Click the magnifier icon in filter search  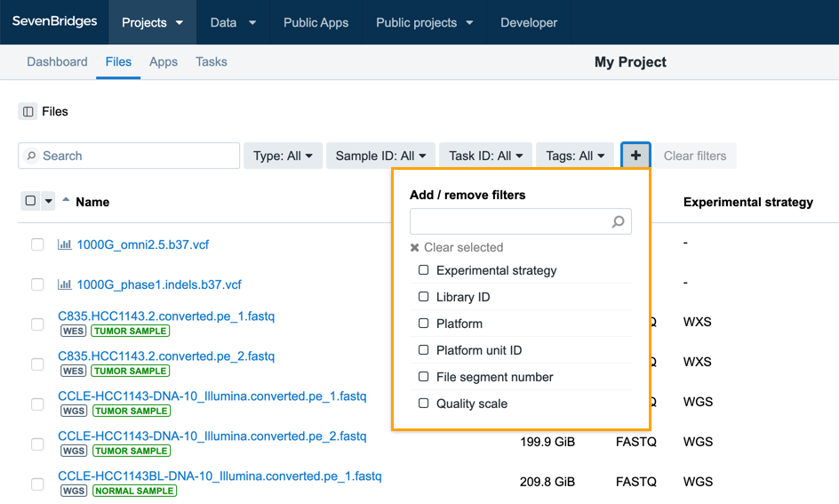pyautogui.click(x=619, y=222)
